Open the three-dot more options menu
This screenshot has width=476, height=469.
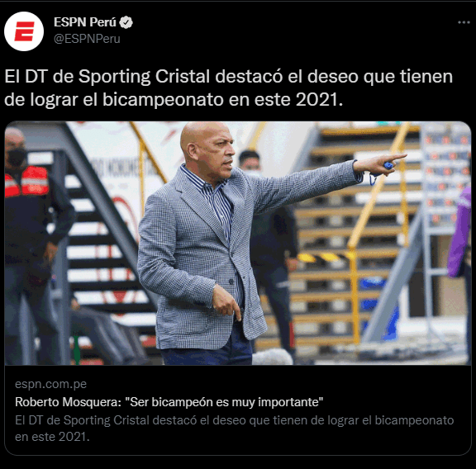(464, 22)
